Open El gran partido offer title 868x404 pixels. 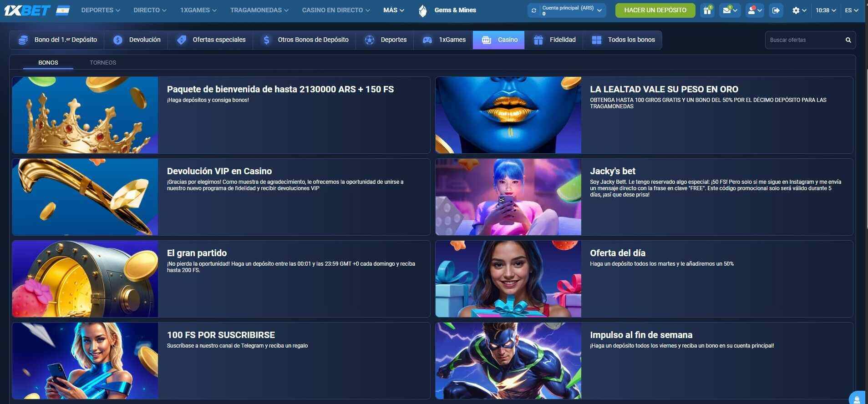(x=197, y=253)
